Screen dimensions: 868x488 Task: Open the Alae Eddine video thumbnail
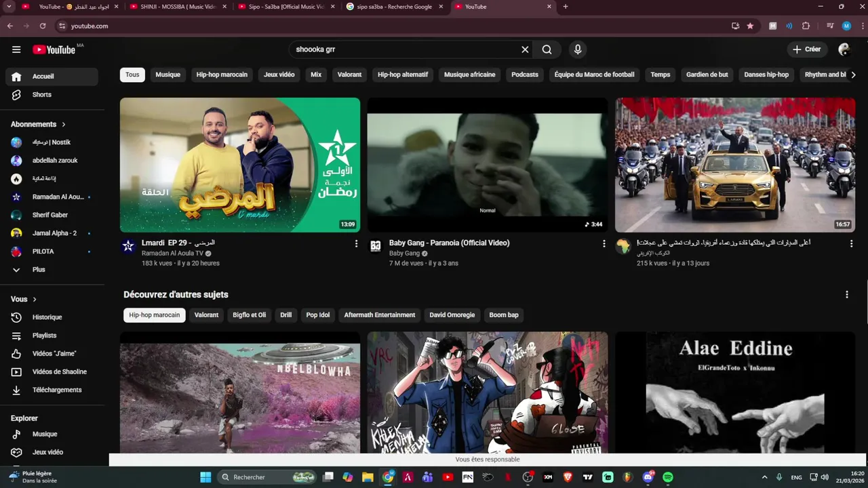(x=735, y=392)
